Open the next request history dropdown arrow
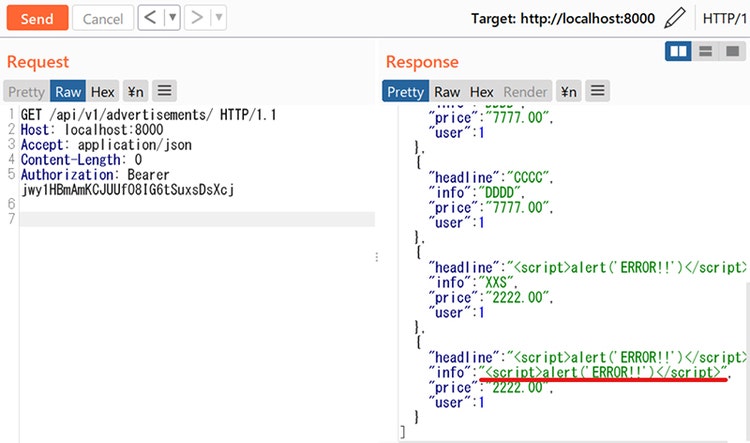 (x=219, y=18)
